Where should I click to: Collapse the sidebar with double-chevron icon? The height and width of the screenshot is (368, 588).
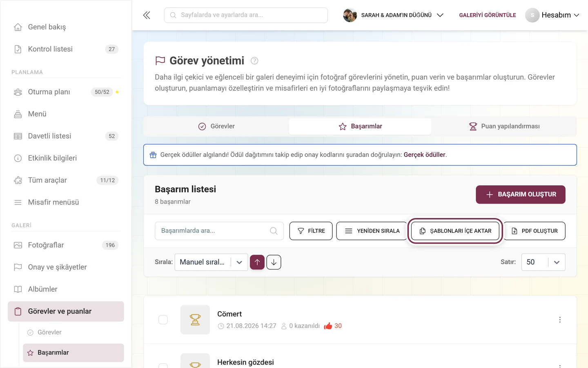[147, 15]
